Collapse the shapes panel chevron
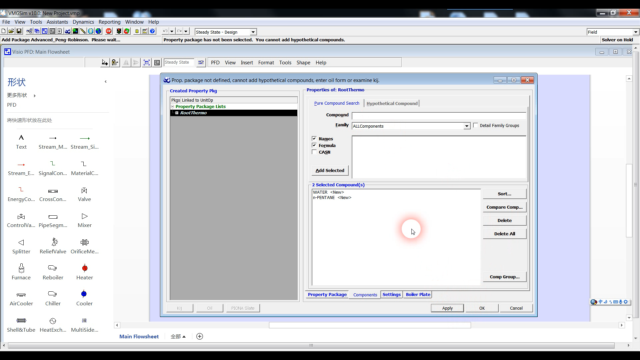The image size is (640, 360). coord(106,82)
